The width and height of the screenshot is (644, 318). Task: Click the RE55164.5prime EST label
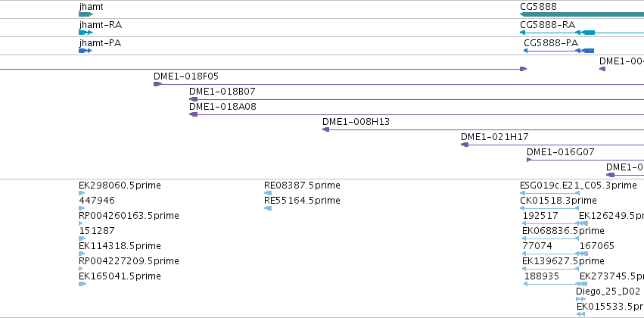pyautogui.click(x=302, y=201)
